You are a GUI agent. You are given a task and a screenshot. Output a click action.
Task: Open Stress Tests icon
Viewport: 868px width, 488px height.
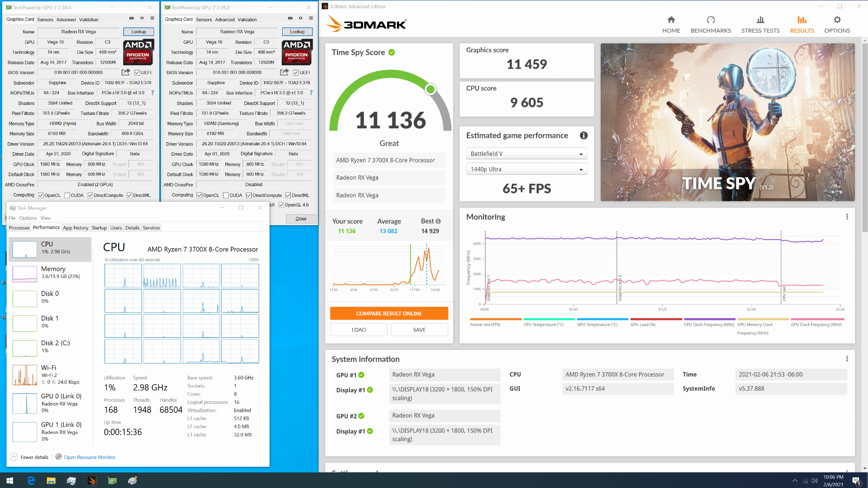click(x=760, y=20)
